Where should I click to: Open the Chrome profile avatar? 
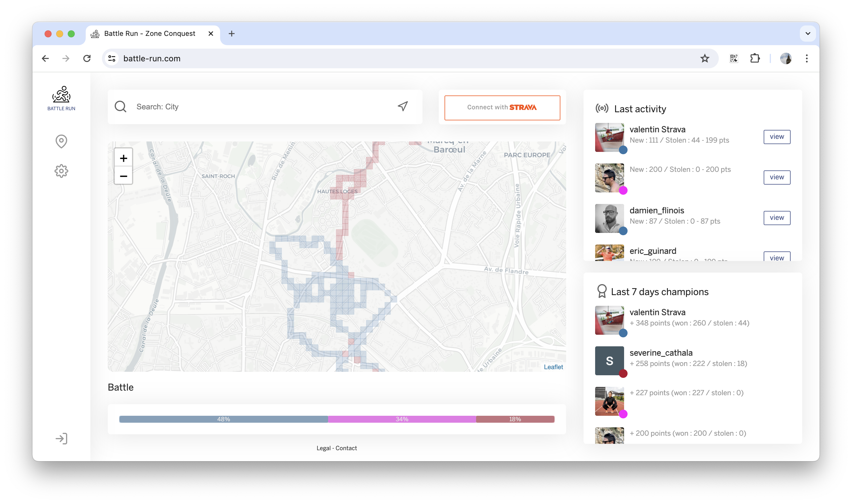pyautogui.click(x=786, y=58)
